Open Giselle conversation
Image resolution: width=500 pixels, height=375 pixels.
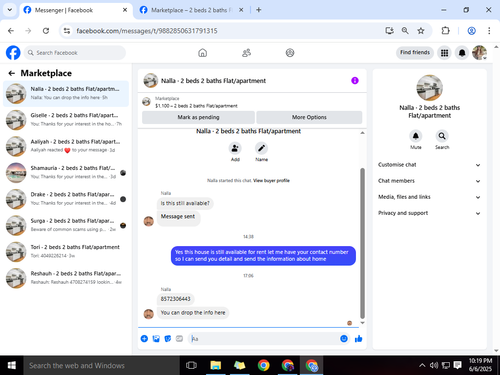coord(66,120)
